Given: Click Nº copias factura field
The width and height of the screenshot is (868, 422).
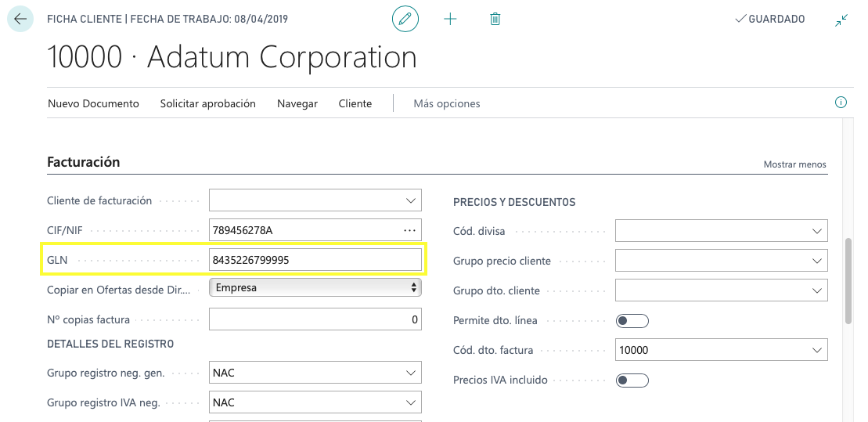Looking at the screenshot, I should pos(315,319).
